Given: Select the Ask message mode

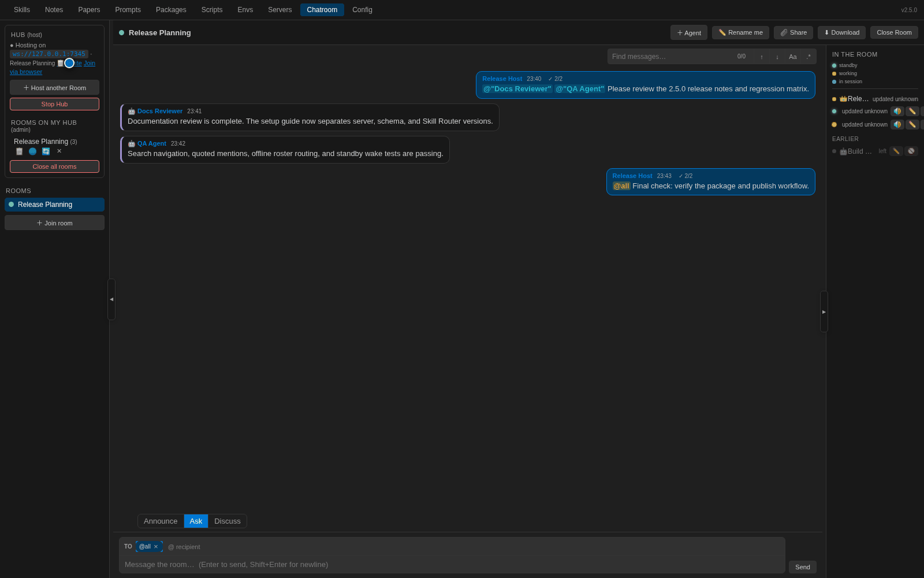Looking at the screenshot, I should (x=196, y=521).
